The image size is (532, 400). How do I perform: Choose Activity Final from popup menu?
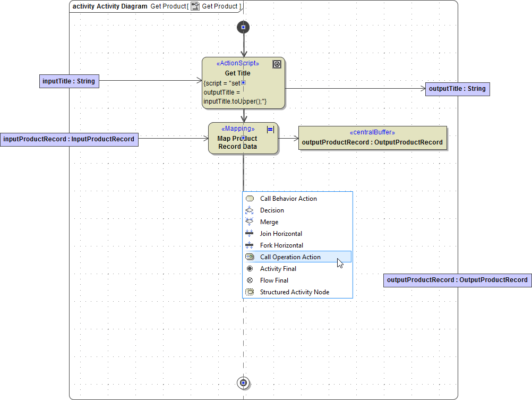tap(278, 269)
